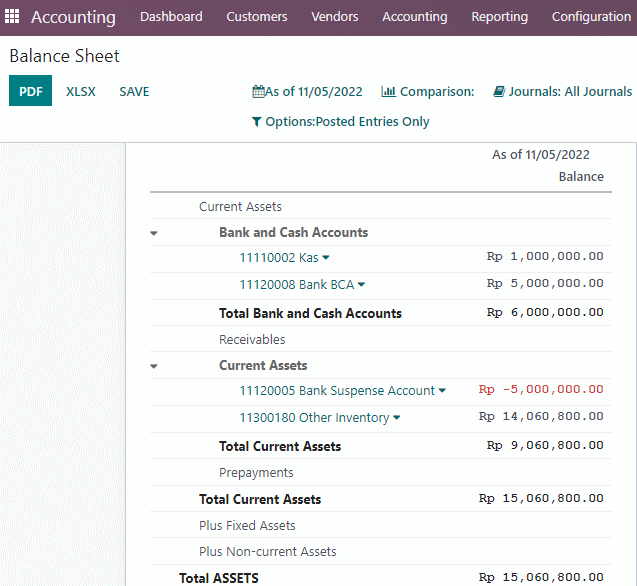Open caret next to Bank Suspense Account
The image size is (637, 586).
[x=442, y=391]
